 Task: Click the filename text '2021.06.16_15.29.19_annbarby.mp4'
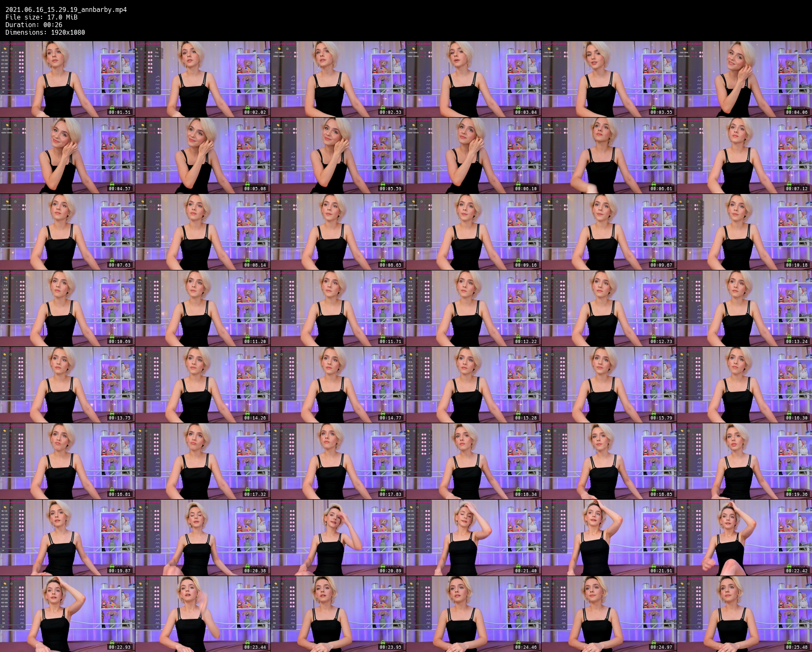pyautogui.click(x=66, y=10)
